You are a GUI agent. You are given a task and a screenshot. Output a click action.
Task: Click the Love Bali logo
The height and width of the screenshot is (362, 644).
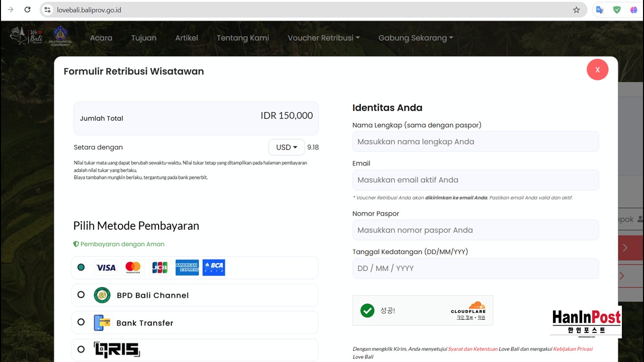(x=20, y=36)
